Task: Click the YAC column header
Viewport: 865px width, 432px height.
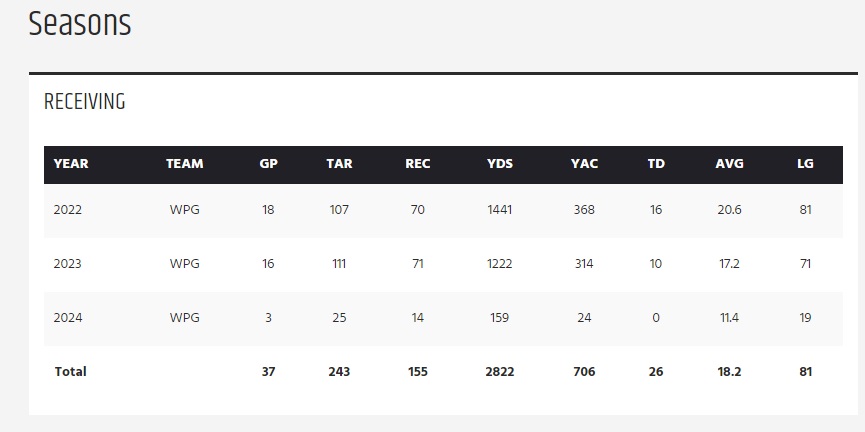Action: (584, 164)
